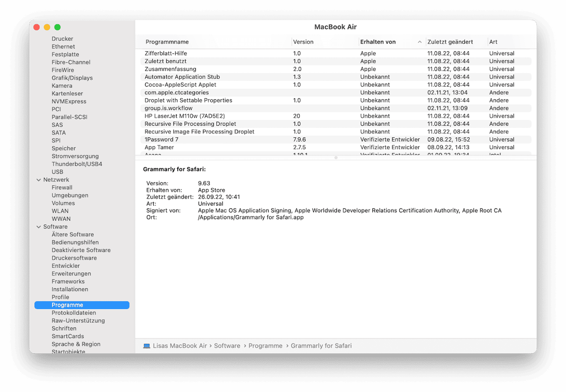Click the laptop icon in the path bar
The width and height of the screenshot is (566, 392).
click(x=147, y=346)
